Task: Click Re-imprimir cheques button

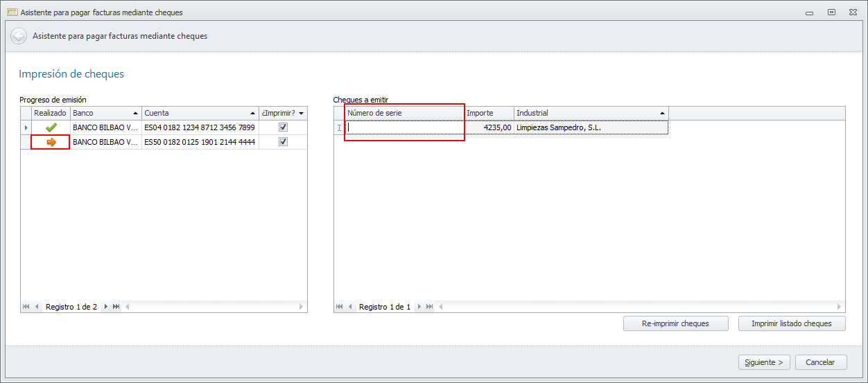Action: coord(675,323)
